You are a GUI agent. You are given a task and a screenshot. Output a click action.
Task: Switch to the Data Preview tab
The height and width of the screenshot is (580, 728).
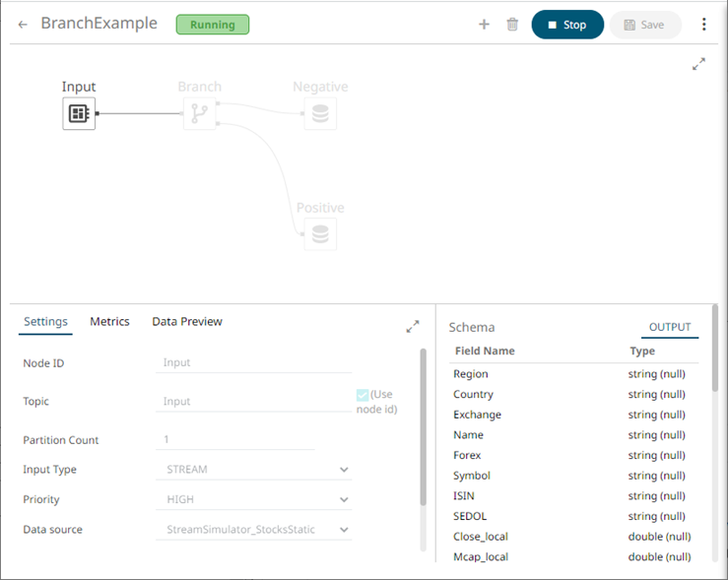coord(187,322)
